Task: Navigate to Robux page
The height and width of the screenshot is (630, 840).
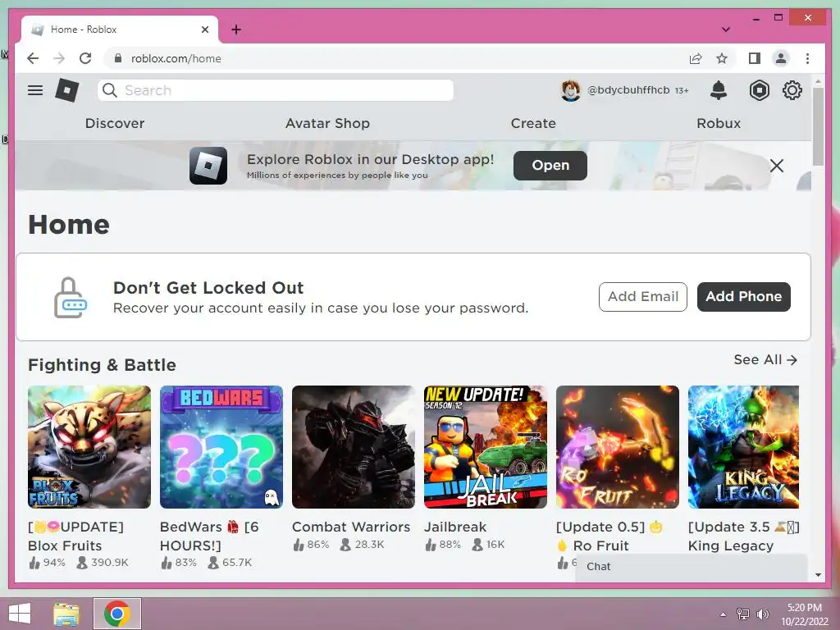Action: pyautogui.click(x=719, y=123)
